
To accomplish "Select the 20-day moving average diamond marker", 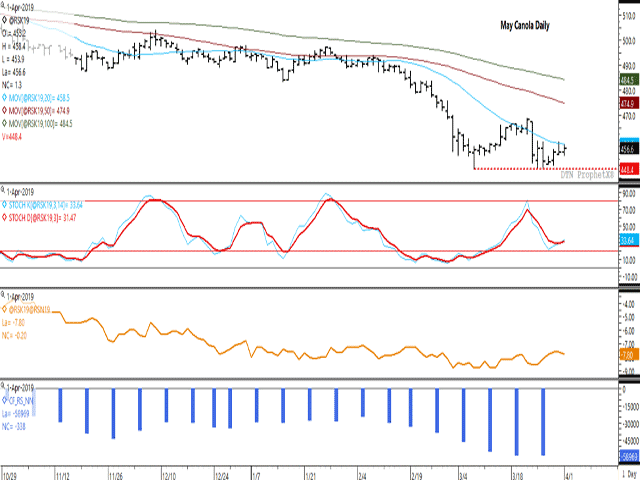I will (4, 98).
